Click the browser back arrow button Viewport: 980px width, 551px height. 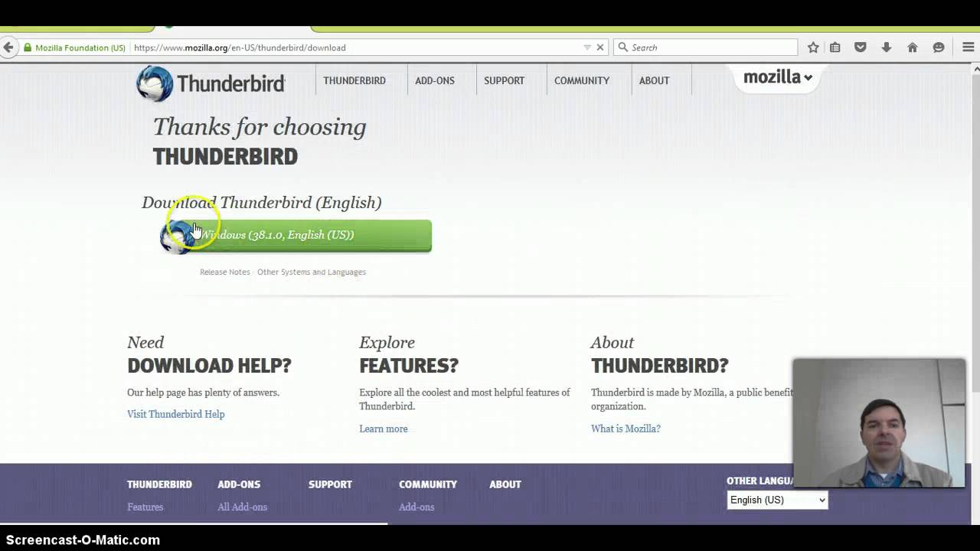(x=8, y=47)
